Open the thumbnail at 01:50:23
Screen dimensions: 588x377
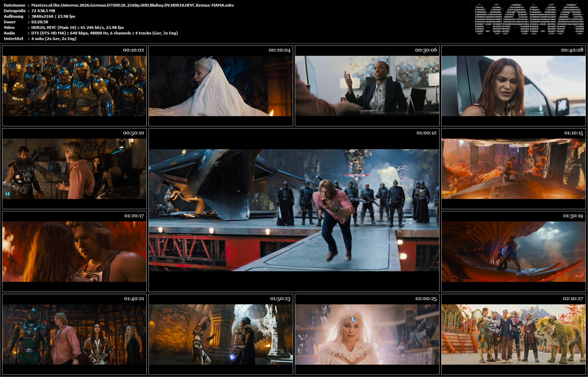(x=221, y=334)
